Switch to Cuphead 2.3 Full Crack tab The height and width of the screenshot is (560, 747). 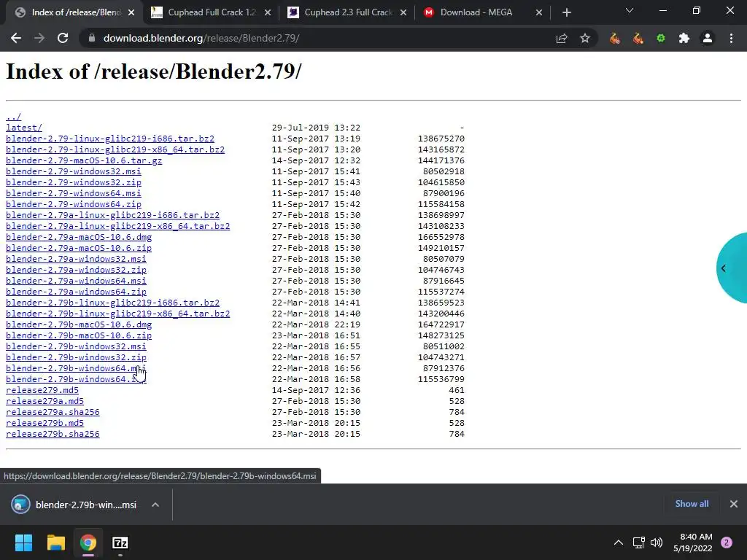(348, 12)
